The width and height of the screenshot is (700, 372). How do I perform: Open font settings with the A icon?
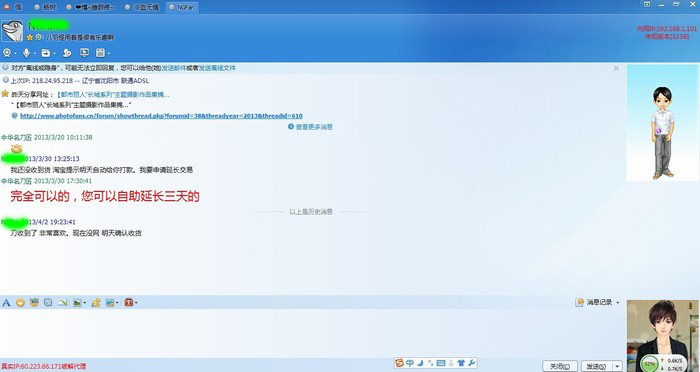pyautogui.click(x=6, y=302)
